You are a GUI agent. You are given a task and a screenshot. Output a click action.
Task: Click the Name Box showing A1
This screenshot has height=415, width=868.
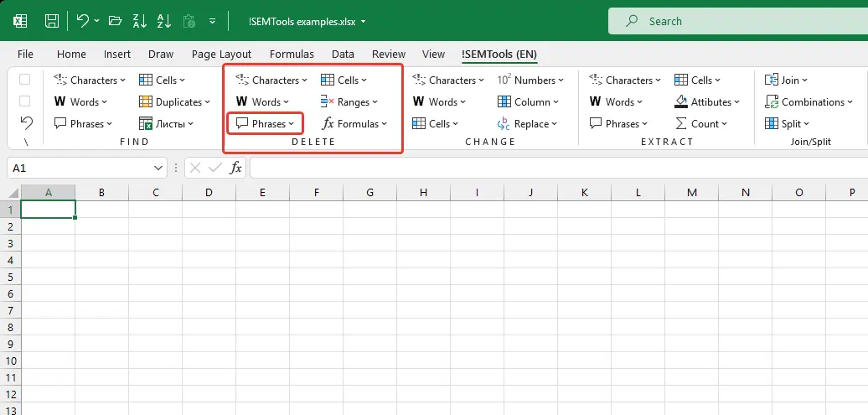79,168
